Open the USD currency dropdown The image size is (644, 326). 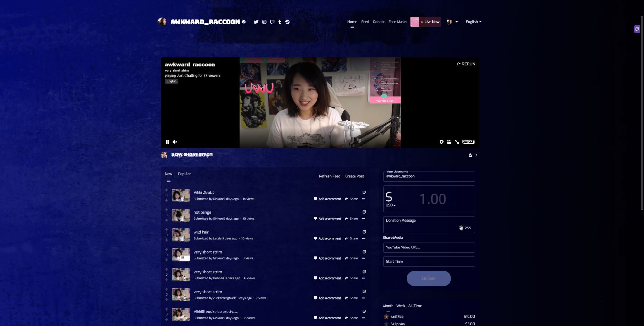pyautogui.click(x=391, y=205)
